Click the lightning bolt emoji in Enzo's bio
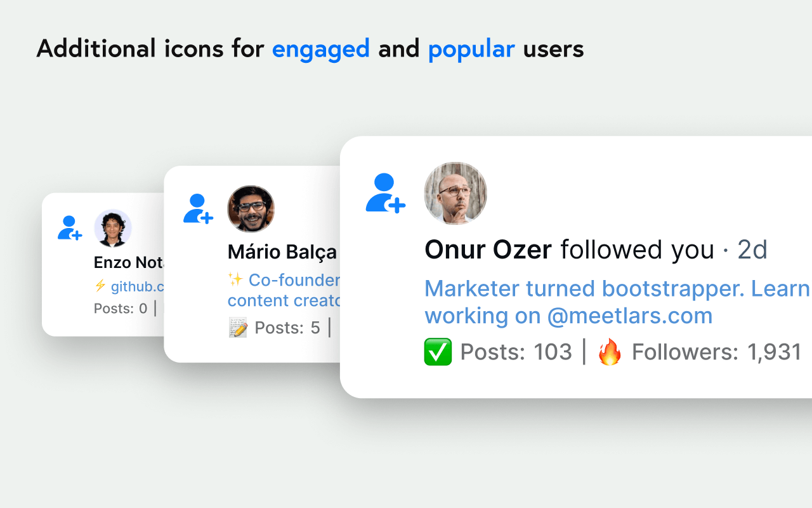Screen dimensions: 812x508 tap(100, 286)
